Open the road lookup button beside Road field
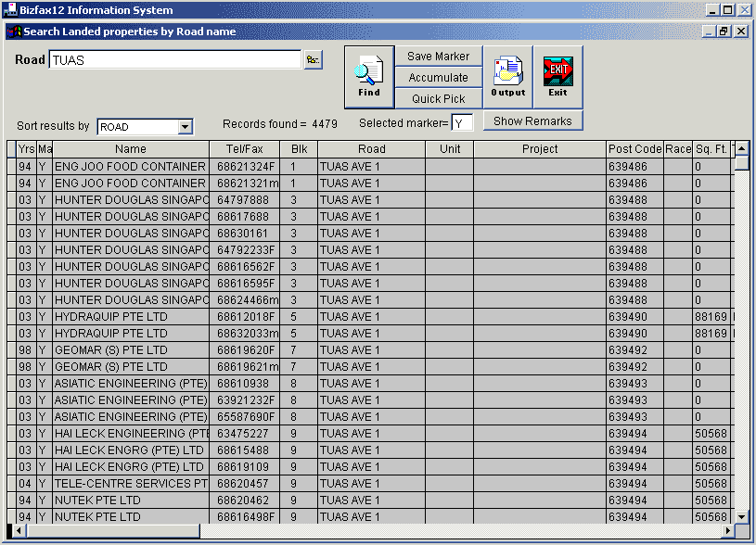 pyautogui.click(x=313, y=59)
